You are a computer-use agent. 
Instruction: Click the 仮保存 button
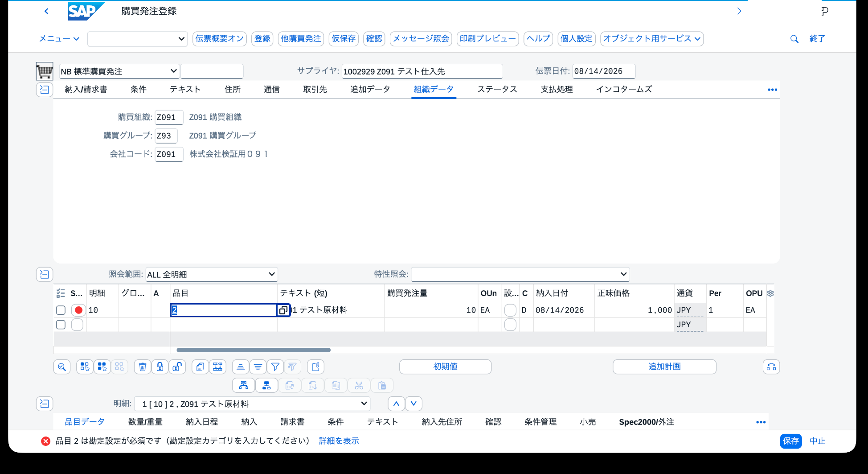344,39
